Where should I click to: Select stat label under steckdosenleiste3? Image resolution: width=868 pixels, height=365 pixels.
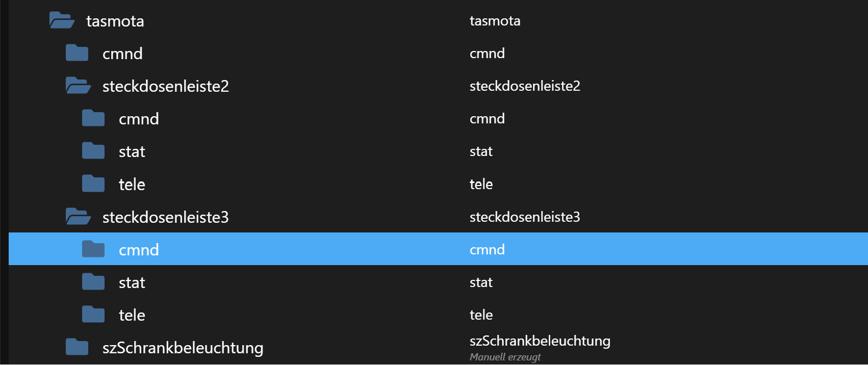(x=132, y=282)
